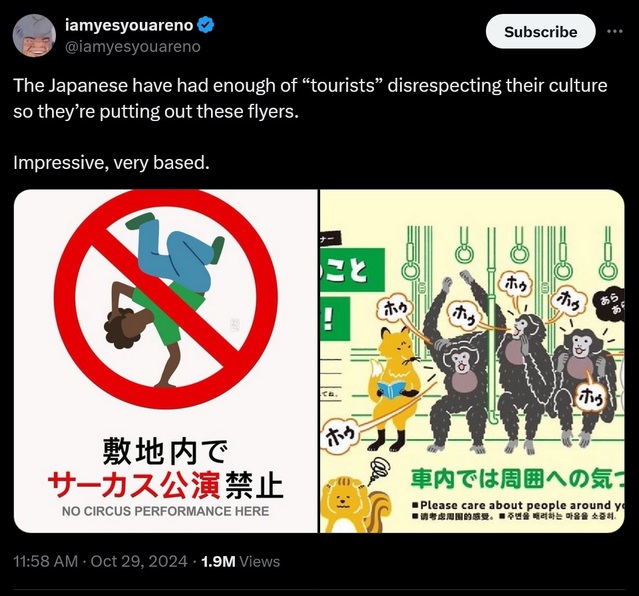The image size is (639, 596).
Task: Click the Subscribe button
Action: pos(540,32)
